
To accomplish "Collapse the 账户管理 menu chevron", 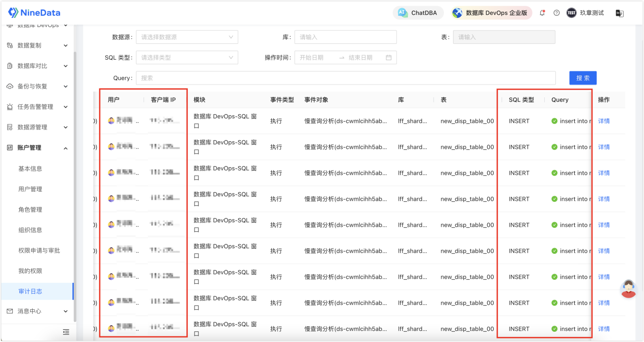I will 65,148.
